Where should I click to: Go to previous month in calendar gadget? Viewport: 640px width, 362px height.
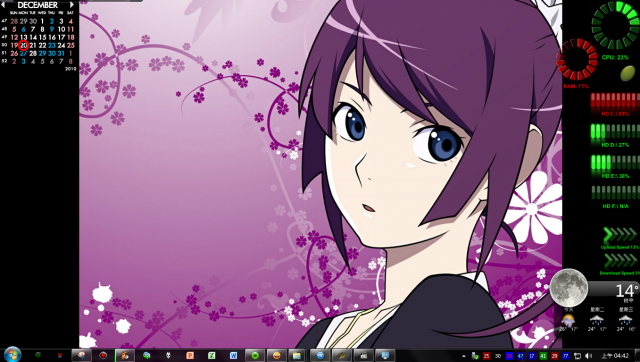coord(3,5)
